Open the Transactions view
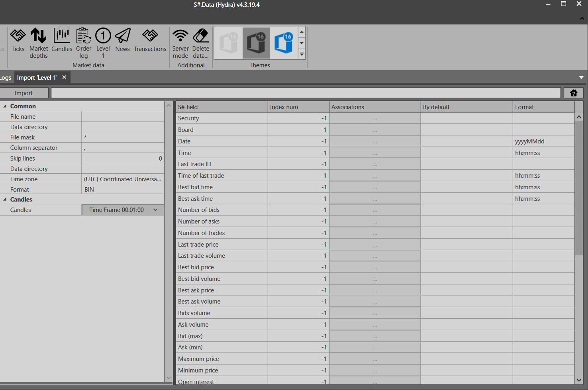The width and height of the screenshot is (588, 390). (150, 41)
